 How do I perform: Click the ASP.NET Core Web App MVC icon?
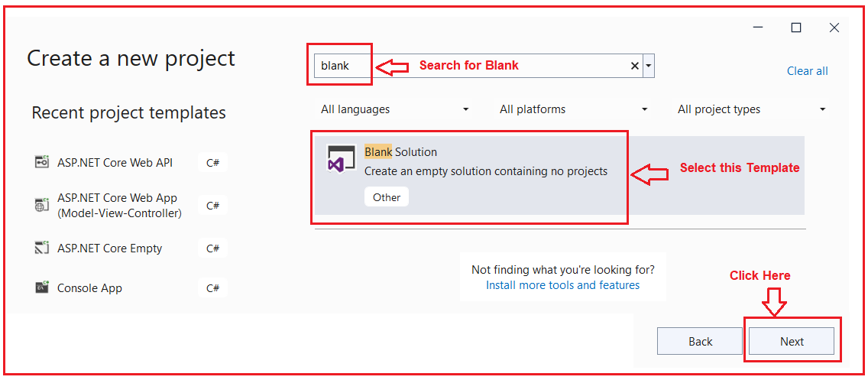pyautogui.click(x=41, y=205)
